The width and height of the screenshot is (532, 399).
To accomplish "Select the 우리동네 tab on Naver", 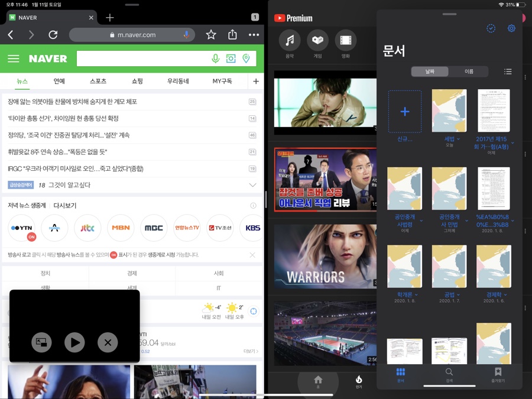I will (178, 81).
